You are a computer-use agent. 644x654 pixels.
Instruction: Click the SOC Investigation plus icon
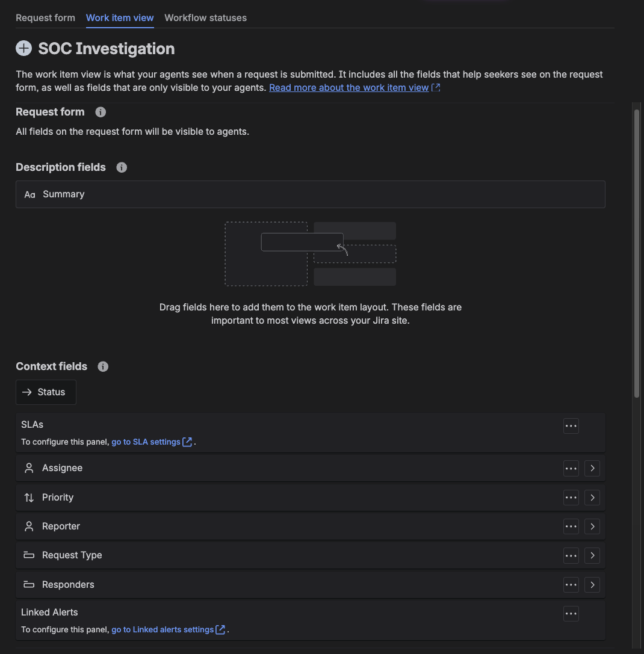pyautogui.click(x=23, y=49)
